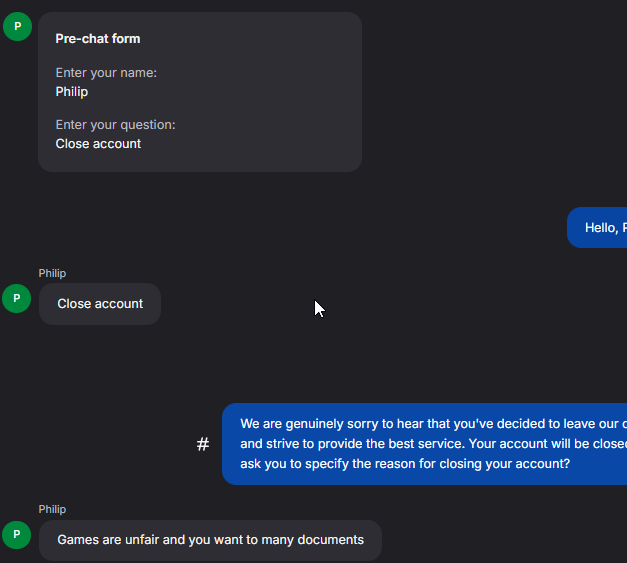Click the avatar next to Close account message
Screen dimensions: 627x563
click(17, 298)
